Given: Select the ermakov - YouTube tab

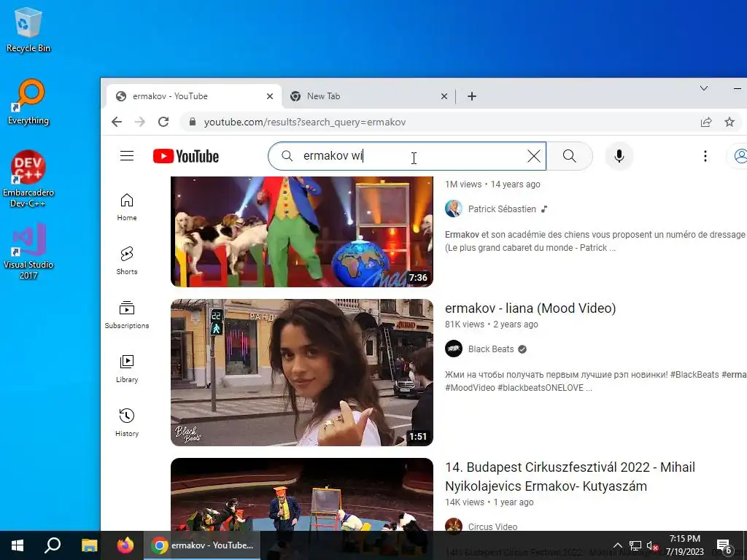Looking at the screenshot, I should [x=193, y=96].
